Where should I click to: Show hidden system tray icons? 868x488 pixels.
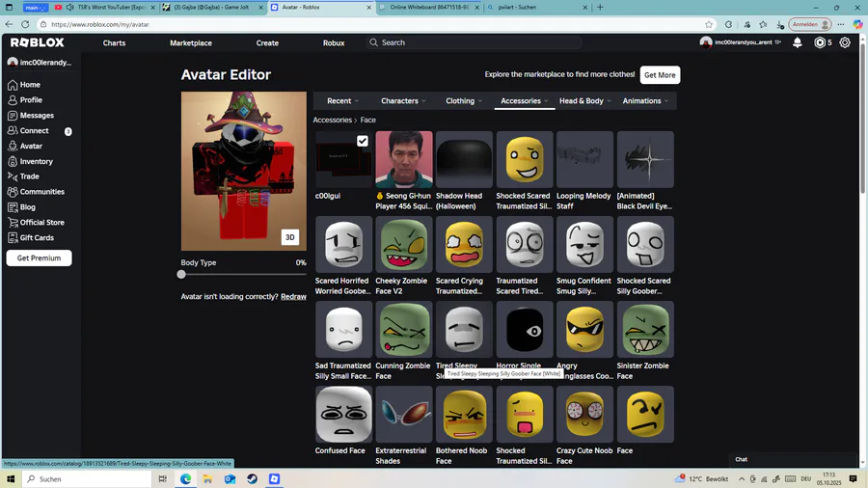point(742,479)
